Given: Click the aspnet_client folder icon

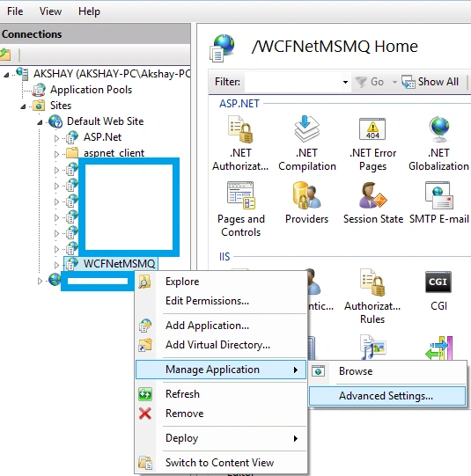Looking at the screenshot, I should pyautogui.click(x=72, y=153).
